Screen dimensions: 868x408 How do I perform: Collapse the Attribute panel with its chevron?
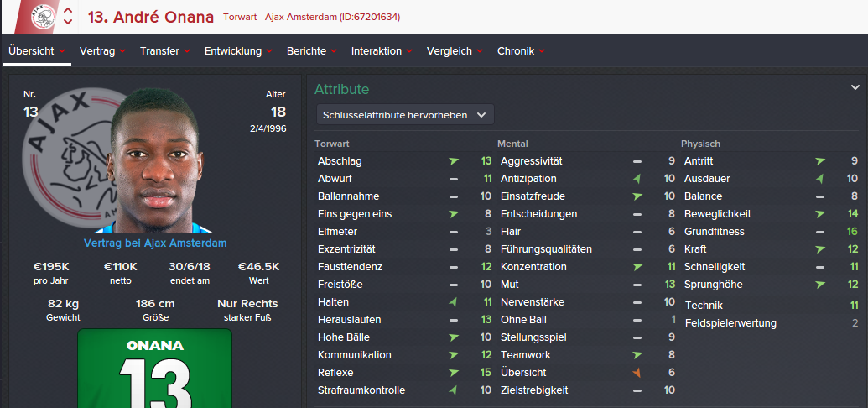point(855,87)
